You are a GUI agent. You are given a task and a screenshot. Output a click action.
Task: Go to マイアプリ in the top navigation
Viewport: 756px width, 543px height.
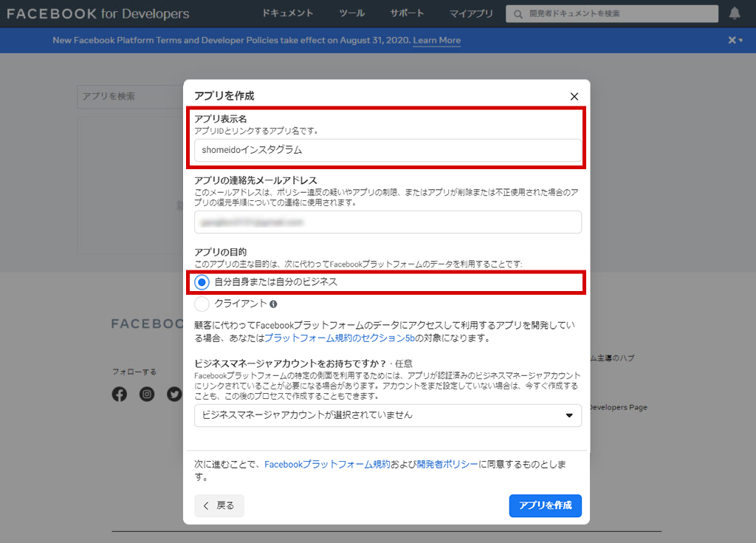point(471,13)
